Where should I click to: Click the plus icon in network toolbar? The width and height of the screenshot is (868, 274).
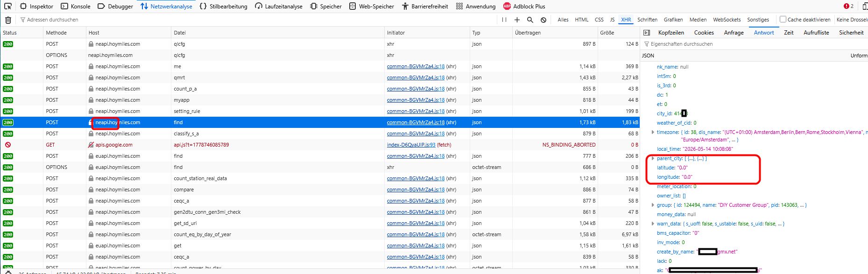517,20
